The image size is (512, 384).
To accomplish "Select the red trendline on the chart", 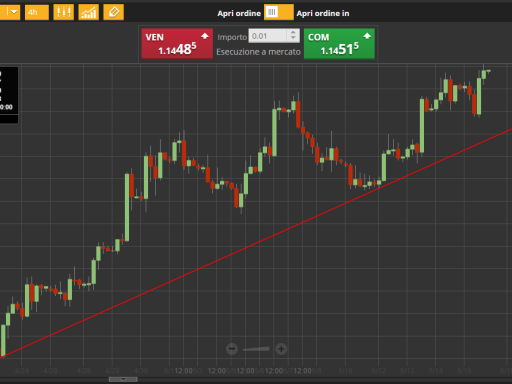I will point(256,243).
